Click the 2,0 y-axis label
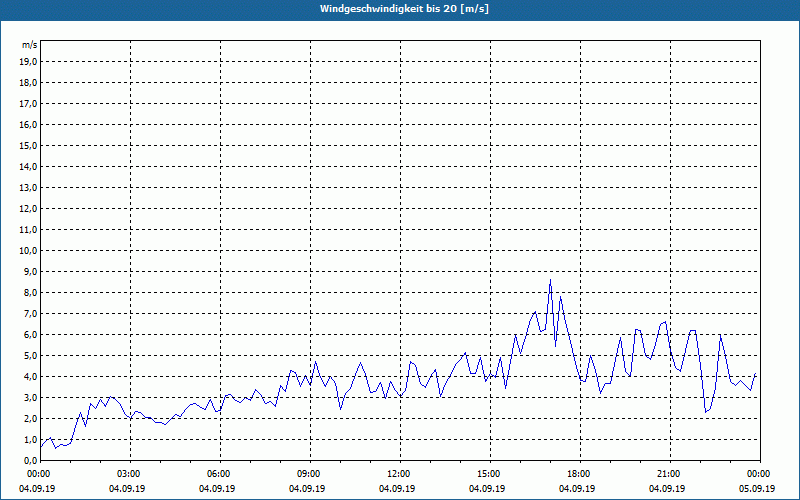The height and width of the screenshot is (500, 800). [30, 418]
